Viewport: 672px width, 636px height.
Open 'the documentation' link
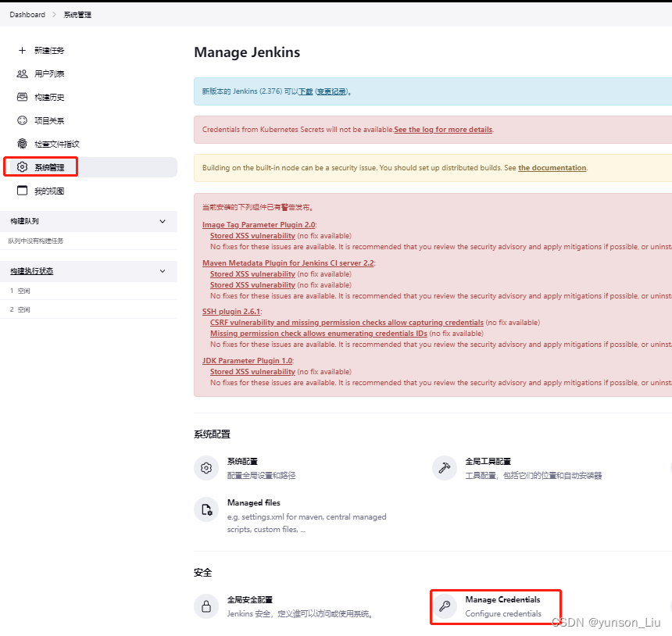[x=552, y=167]
